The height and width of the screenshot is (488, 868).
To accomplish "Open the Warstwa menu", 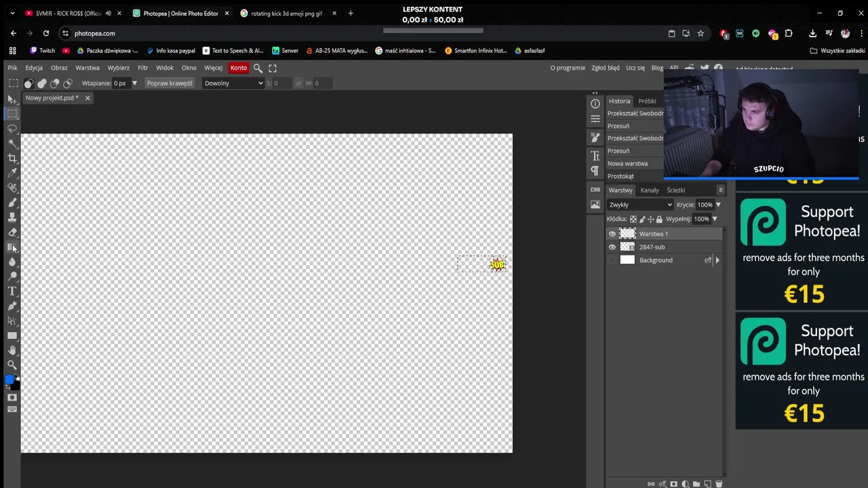I will (x=87, y=68).
